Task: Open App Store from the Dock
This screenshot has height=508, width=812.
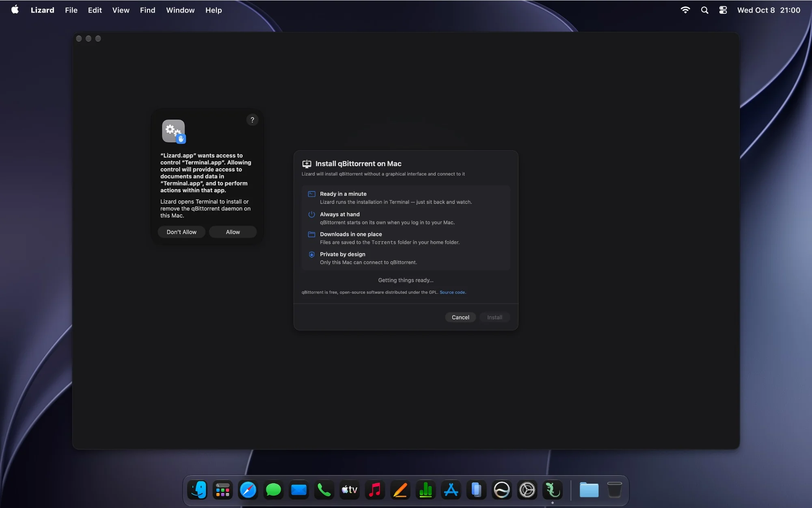Action: (451, 490)
